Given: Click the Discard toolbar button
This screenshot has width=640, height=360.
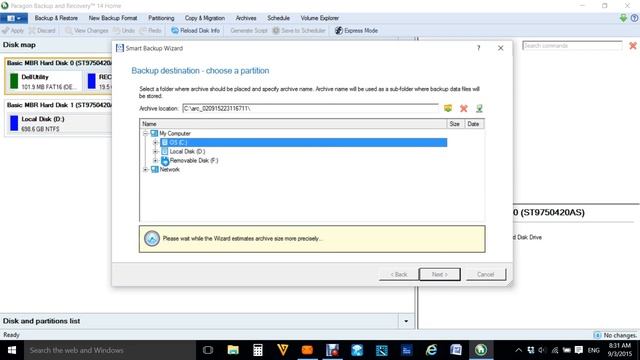Looking at the screenshot, I should (x=42, y=31).
